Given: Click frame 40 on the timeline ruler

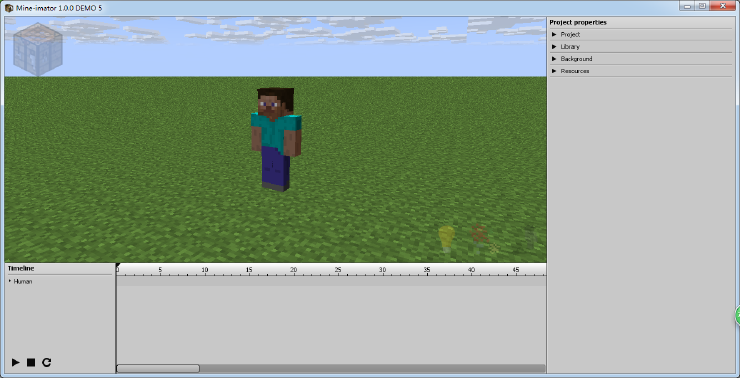Looking at the screenshot, I should click(x=471, y=270).
